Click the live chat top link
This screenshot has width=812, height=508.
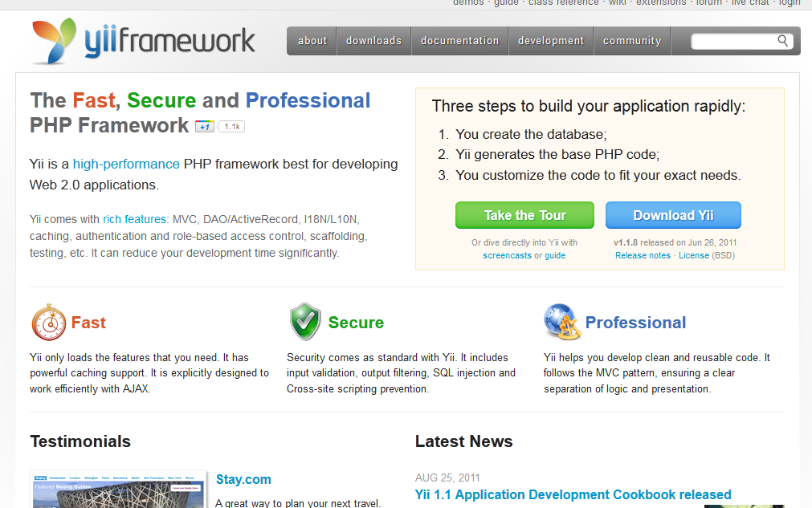(x=750, y=3)
